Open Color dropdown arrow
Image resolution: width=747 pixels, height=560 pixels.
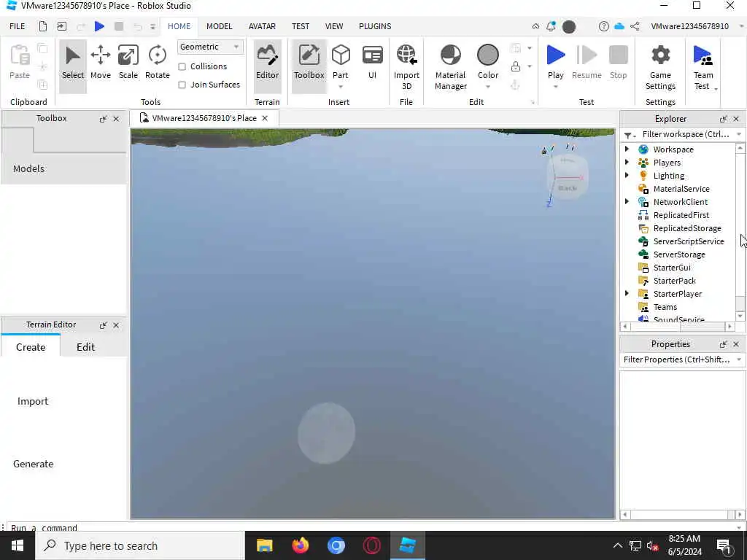[488, 87]
